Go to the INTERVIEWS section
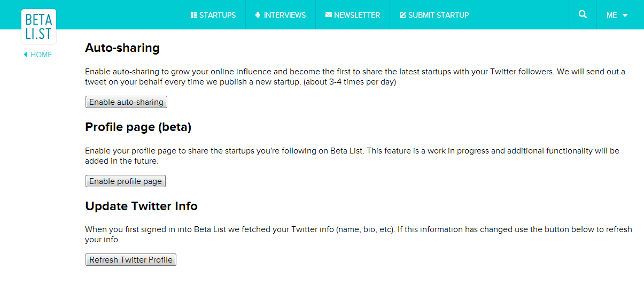Image resolution: width=644 pixels, height=292 pixels. point(285,15)
